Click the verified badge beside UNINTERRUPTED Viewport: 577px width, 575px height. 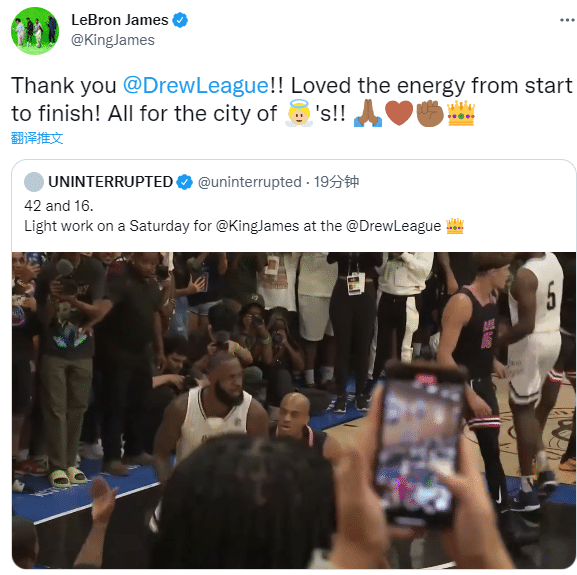tap(184, 182)
